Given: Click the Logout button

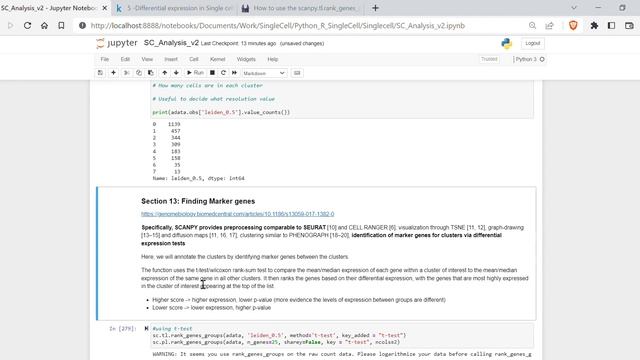Looking at the screenshot, I should [x=532, y=43].
